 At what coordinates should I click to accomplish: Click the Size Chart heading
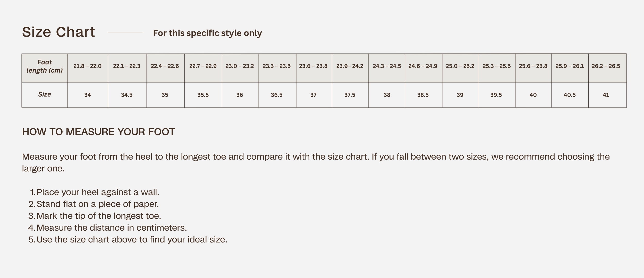[x=58, y=32]
